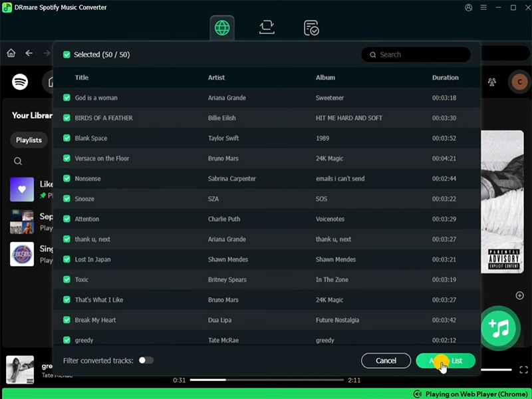This screenshot has height=399, width=532.
Task: Open the converted history tab icon
Action: (x=311, y=28)
